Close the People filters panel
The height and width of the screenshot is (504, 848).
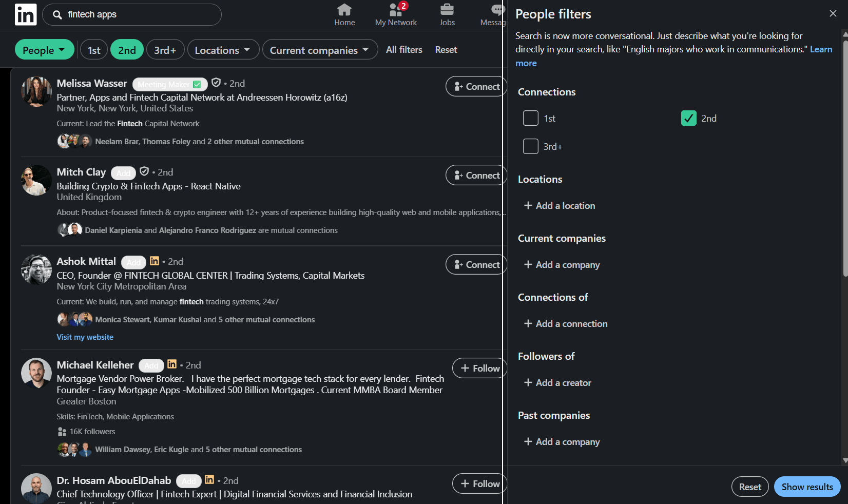pyautogui.click(x=833, y=13)
